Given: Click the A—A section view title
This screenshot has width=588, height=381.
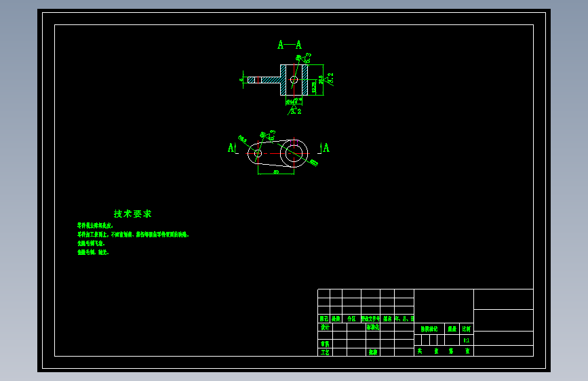Looking at the screenshot, I should (290, 45).
